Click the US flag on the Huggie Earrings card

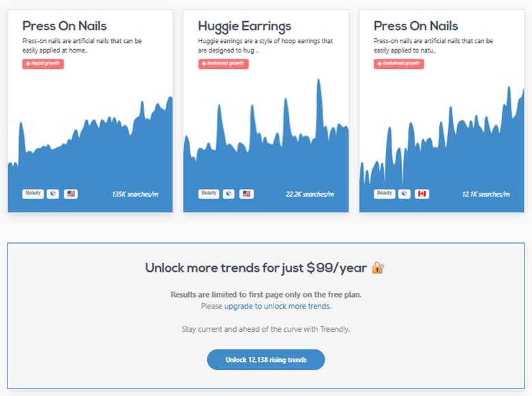(246, 194)
